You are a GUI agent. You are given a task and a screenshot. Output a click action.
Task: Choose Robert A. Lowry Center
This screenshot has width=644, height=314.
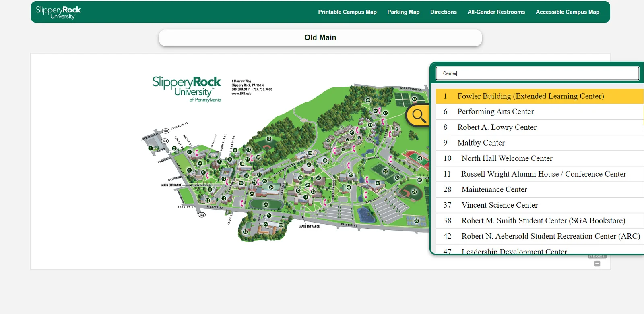point(539,127)
